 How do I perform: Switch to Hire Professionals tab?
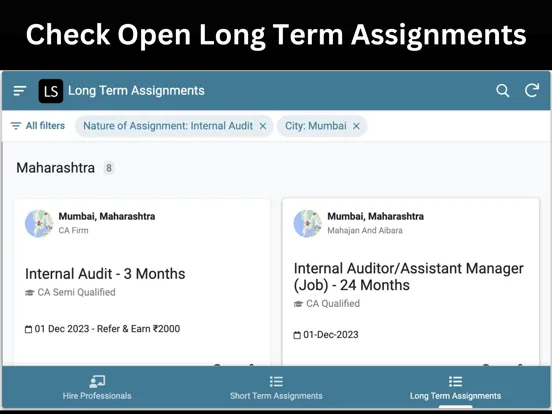[x=97, y=387]
